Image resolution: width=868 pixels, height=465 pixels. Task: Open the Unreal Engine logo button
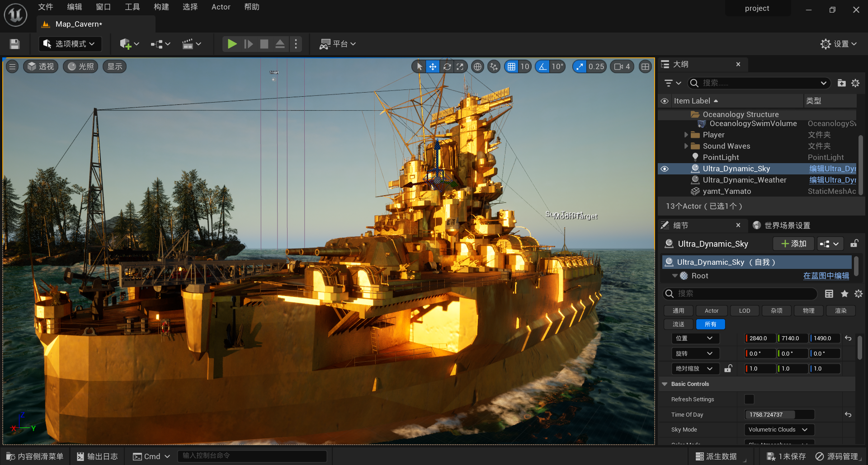[x=16, y=15]
